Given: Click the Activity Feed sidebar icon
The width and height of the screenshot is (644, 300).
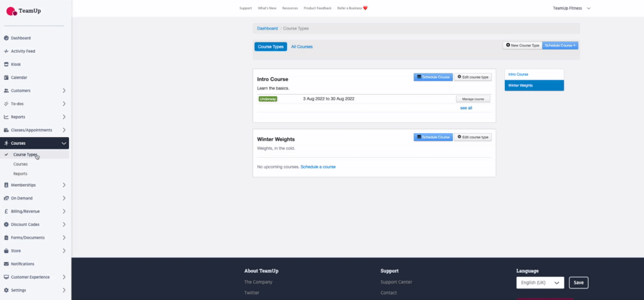Looking at the screenshot, I should pyautogui.click(x=6, y=51).
